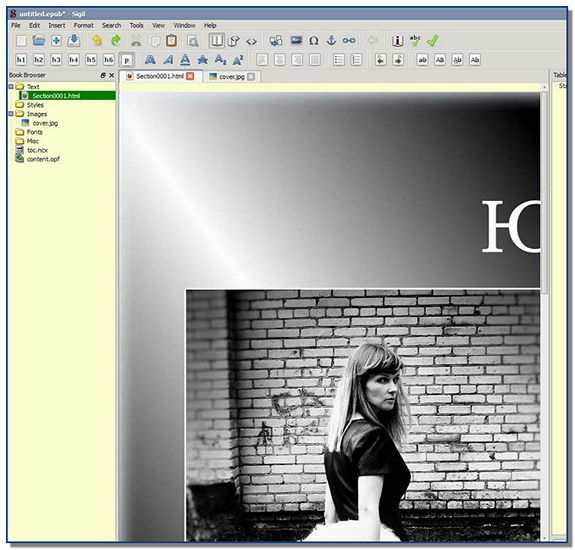Viewport: 575px width, 550px height.
Task: Toggle Book View mode button
Action: point(216,41)
